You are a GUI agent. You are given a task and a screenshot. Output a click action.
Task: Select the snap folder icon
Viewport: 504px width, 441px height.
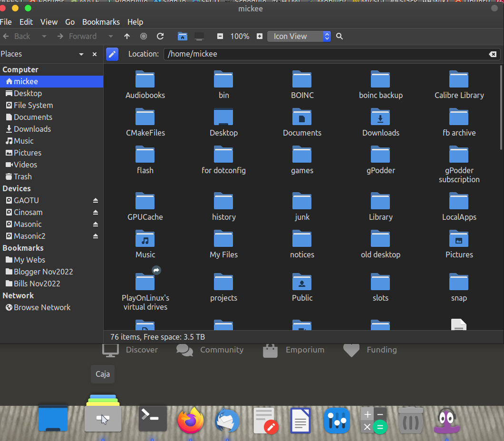(x=459, y=282)
